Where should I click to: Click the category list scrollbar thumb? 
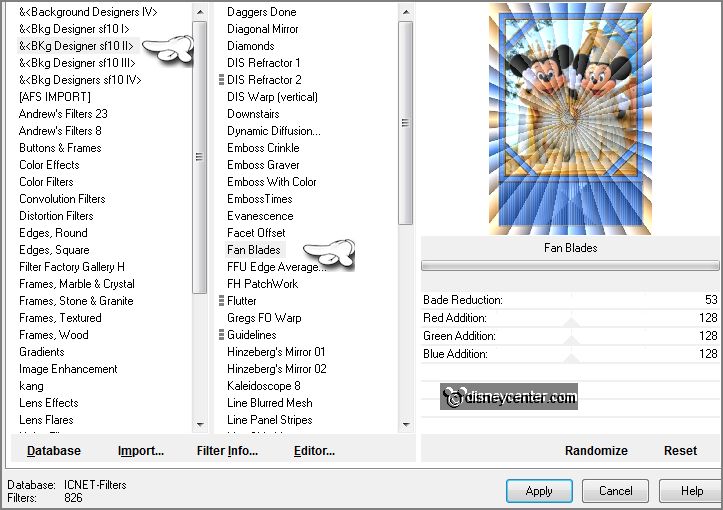coord(200,157)
